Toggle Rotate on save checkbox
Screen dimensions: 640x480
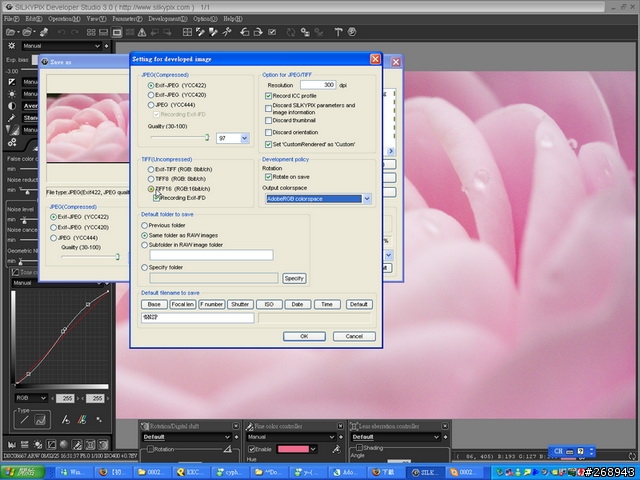click(x=268, y=177)
